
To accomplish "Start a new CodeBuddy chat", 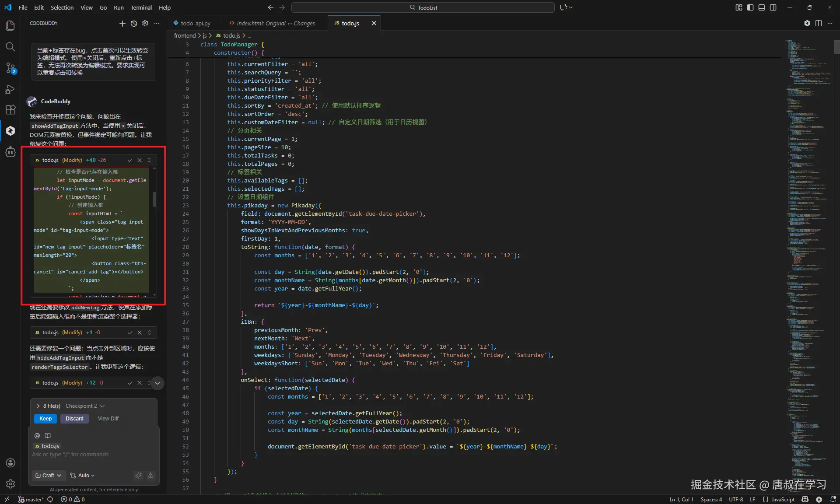I will (122, 24).
